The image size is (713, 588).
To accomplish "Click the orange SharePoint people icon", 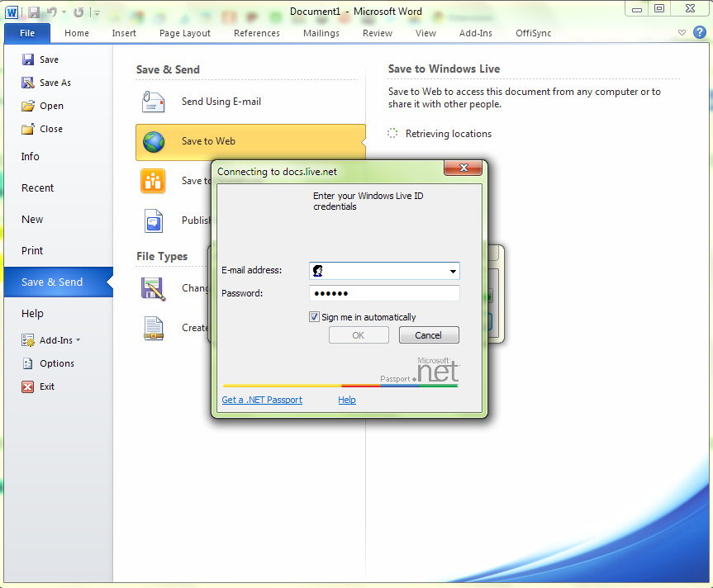I will coord(153,181).
